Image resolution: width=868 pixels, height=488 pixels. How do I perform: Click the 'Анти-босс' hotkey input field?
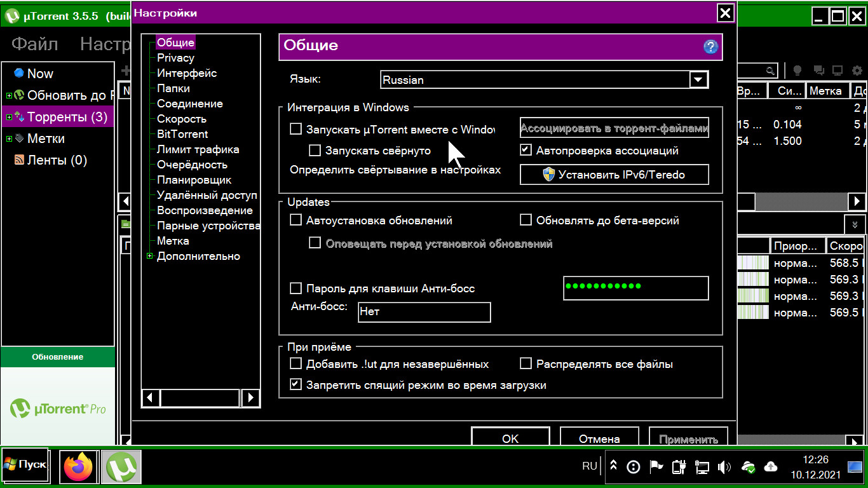(424, 312)
